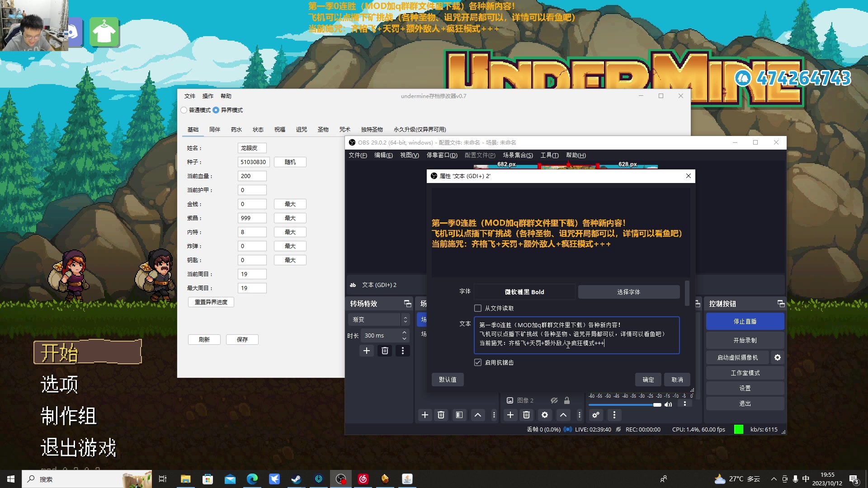Delete selected source with trash icon

coord(527,415)
